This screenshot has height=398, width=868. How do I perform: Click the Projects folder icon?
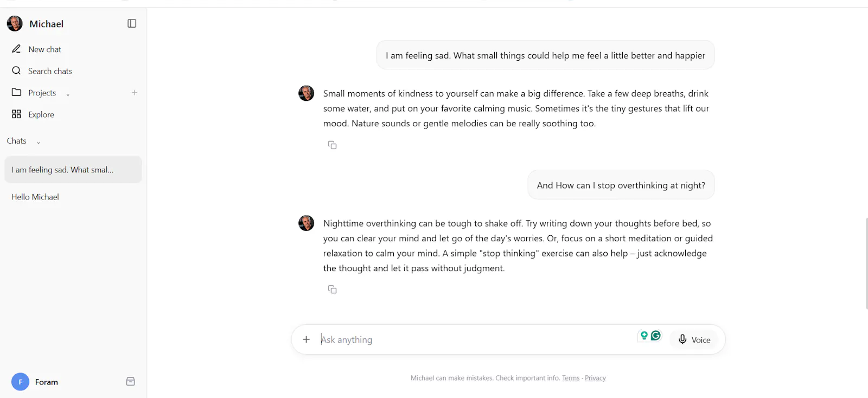(x=17, y=92)
